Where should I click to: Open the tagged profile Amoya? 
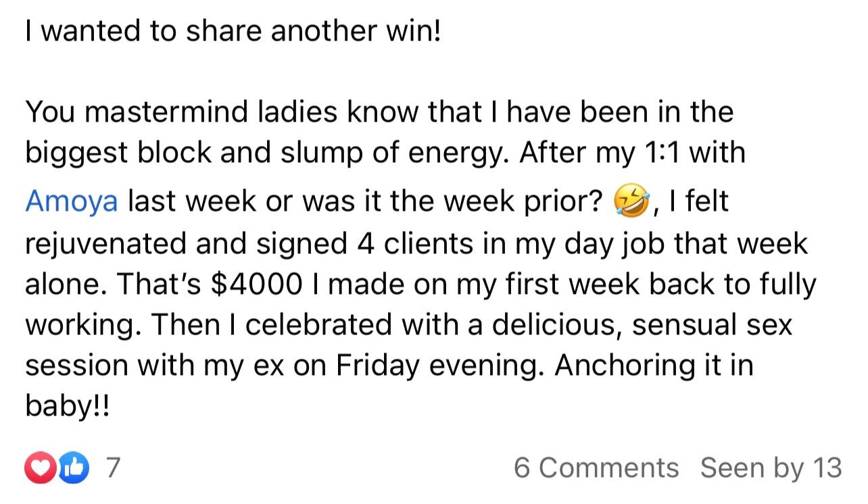coord(72,202)
